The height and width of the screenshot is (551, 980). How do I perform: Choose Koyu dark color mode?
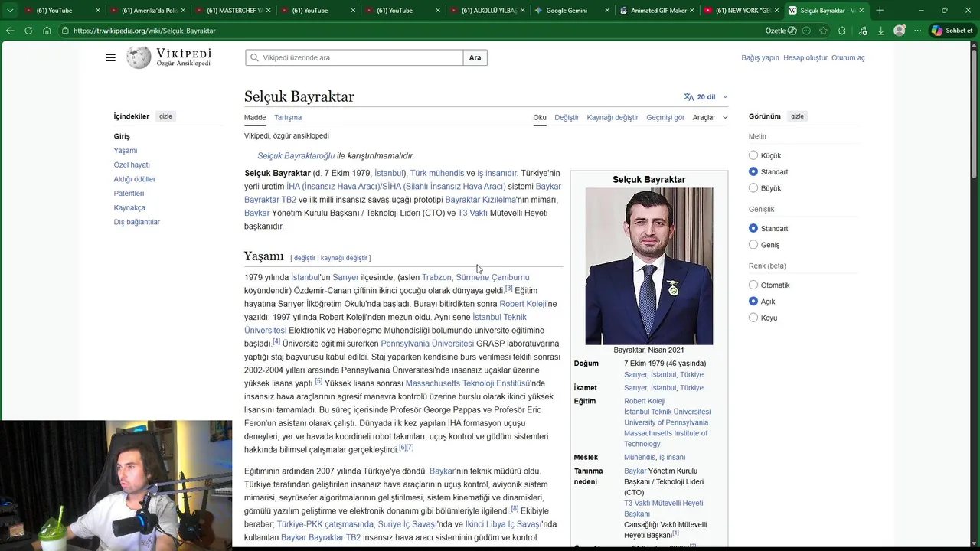pos(753,318)
